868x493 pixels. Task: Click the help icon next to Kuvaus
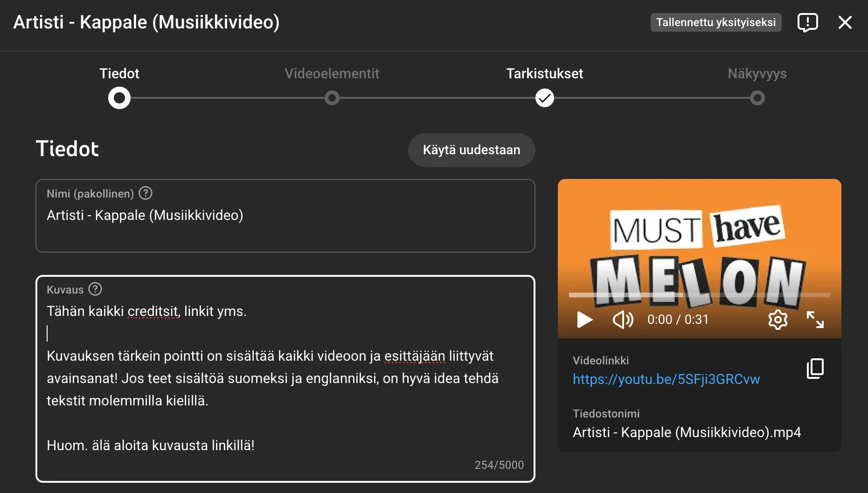[x=95, y=289]
